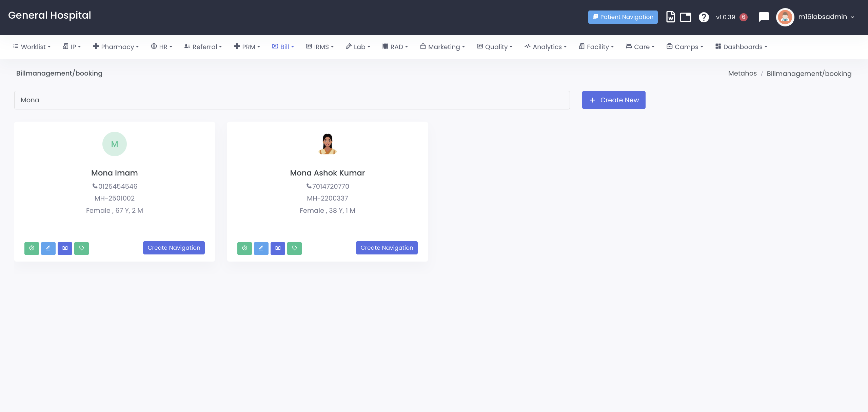Open the chat message icon
Screen dimensions: 868x412
click(764, 17)
